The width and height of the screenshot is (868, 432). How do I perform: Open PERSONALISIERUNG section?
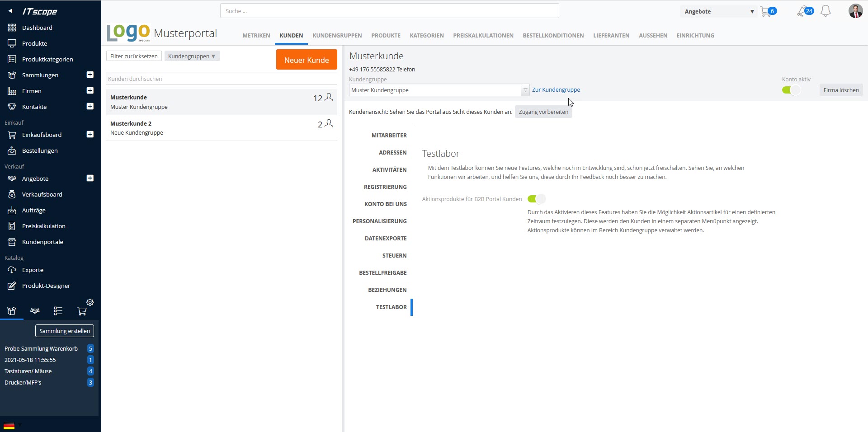click(x=379, y=221)
